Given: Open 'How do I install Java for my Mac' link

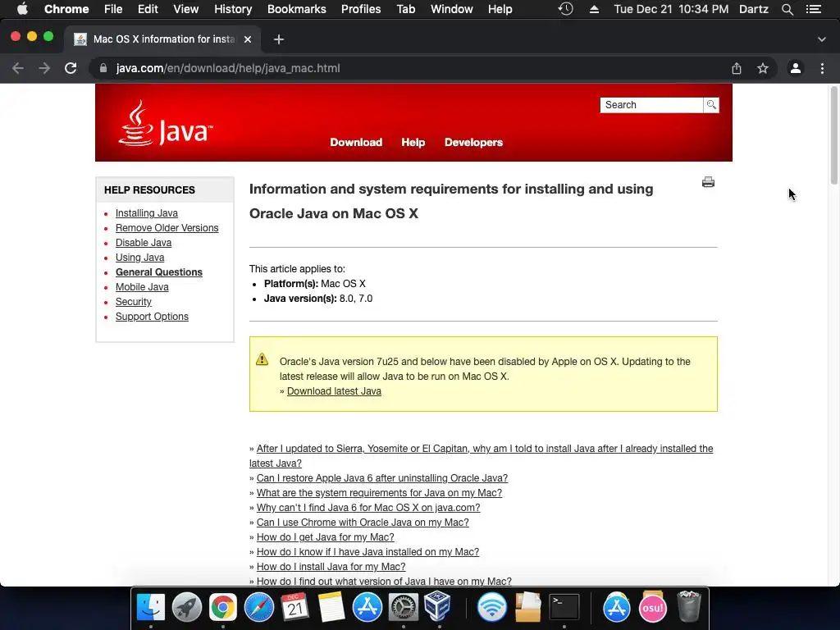Looking at the screenshot, I should (x=331, y=567).
